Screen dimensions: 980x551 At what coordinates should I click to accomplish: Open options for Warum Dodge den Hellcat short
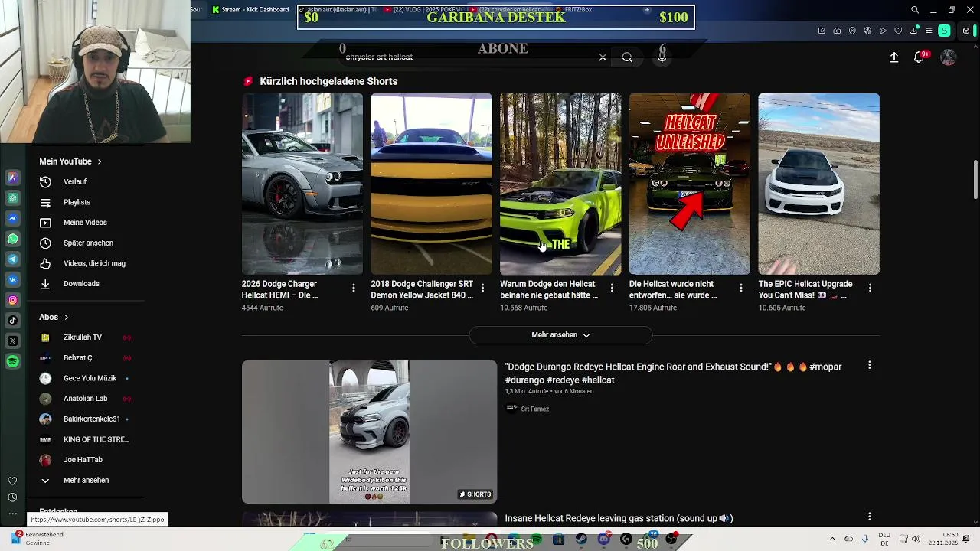(612, 288)
